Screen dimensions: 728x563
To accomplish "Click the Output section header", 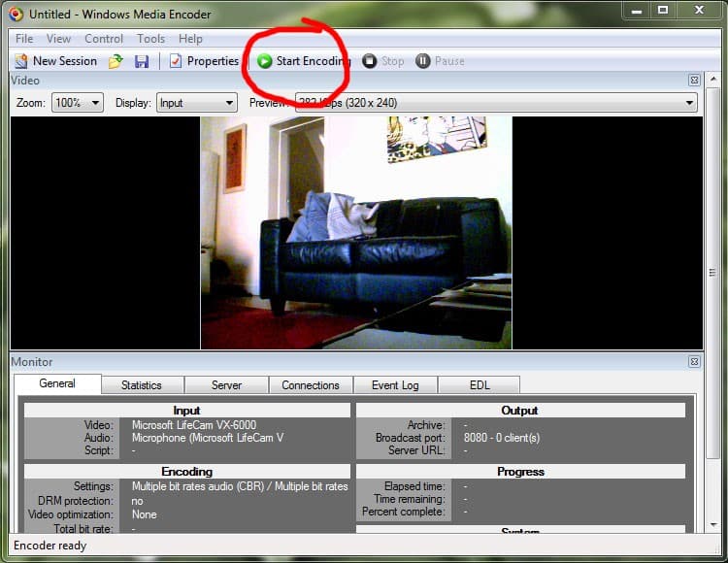I will [520, 411].
